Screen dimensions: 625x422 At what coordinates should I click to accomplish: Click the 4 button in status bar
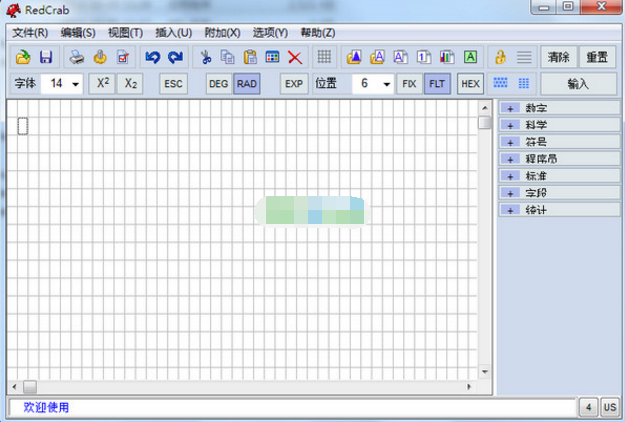[588, 407]
